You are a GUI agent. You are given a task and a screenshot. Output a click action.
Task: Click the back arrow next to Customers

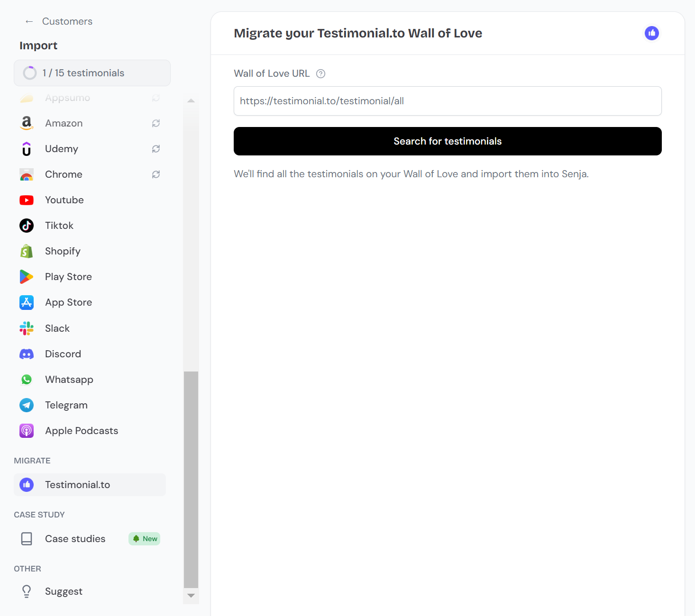pos(29,21)
